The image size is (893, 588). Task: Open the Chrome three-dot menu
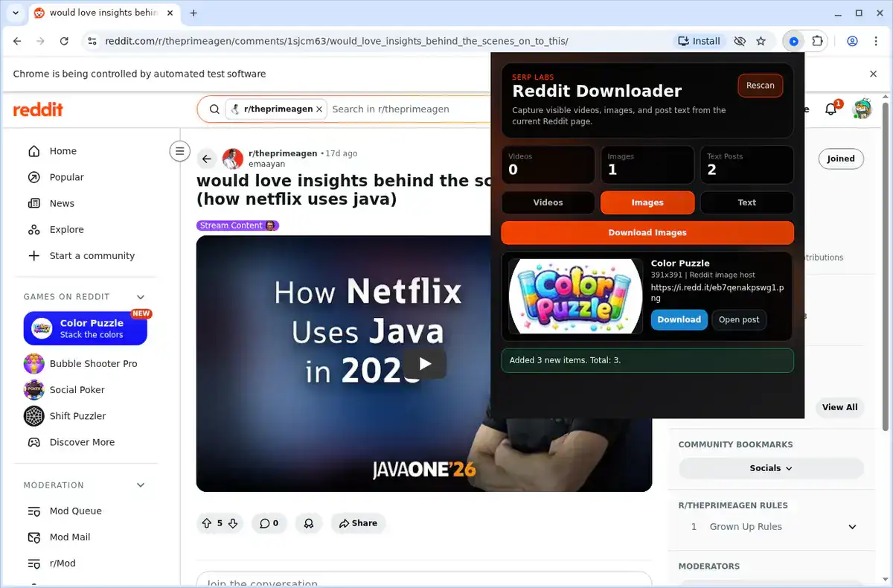(x=876, y=42)
